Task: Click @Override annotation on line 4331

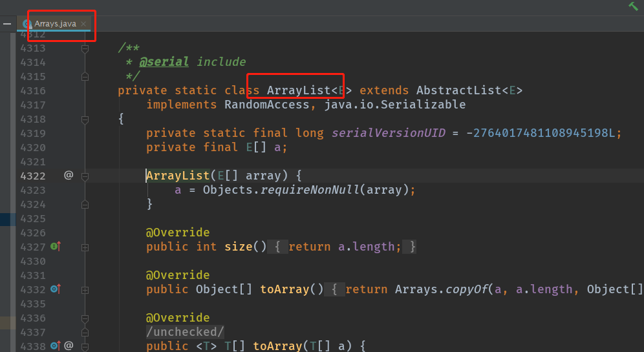Action: tap(178, 275)
